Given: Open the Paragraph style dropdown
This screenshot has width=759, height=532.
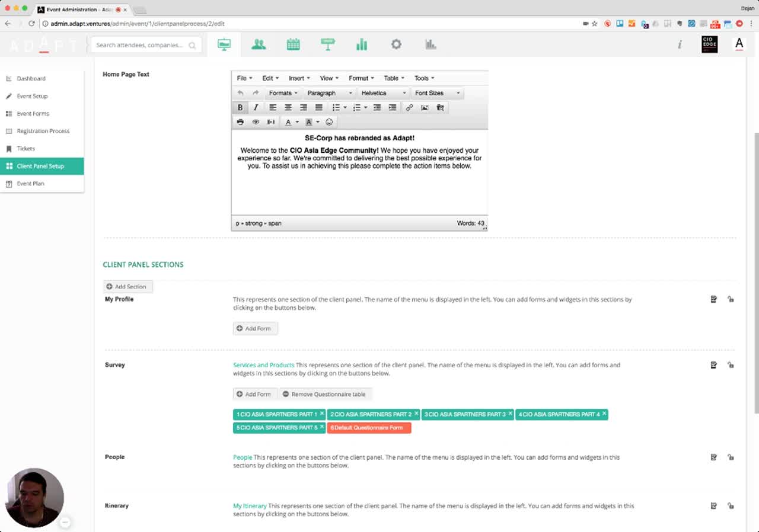Looking at the screenshot, I should (330, 93).
